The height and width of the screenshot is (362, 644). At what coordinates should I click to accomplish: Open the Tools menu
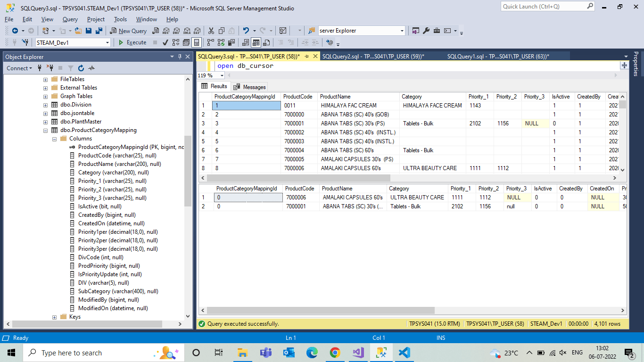pyautogui.click(x=120, y=19)
